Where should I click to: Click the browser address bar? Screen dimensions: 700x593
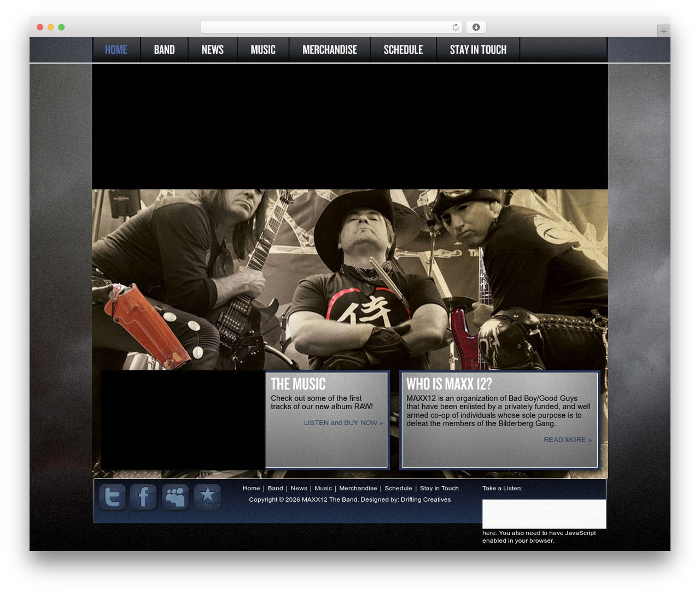(x=331, y=27)
